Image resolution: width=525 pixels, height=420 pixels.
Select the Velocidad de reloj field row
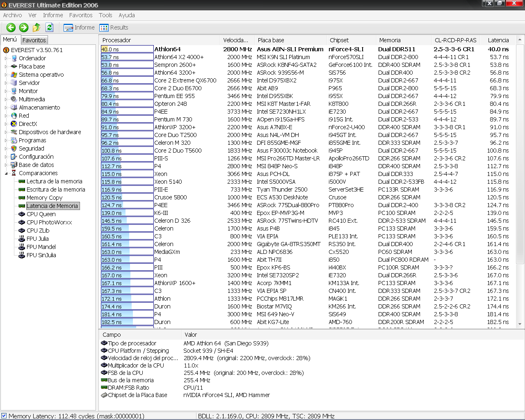click(311, 358)
